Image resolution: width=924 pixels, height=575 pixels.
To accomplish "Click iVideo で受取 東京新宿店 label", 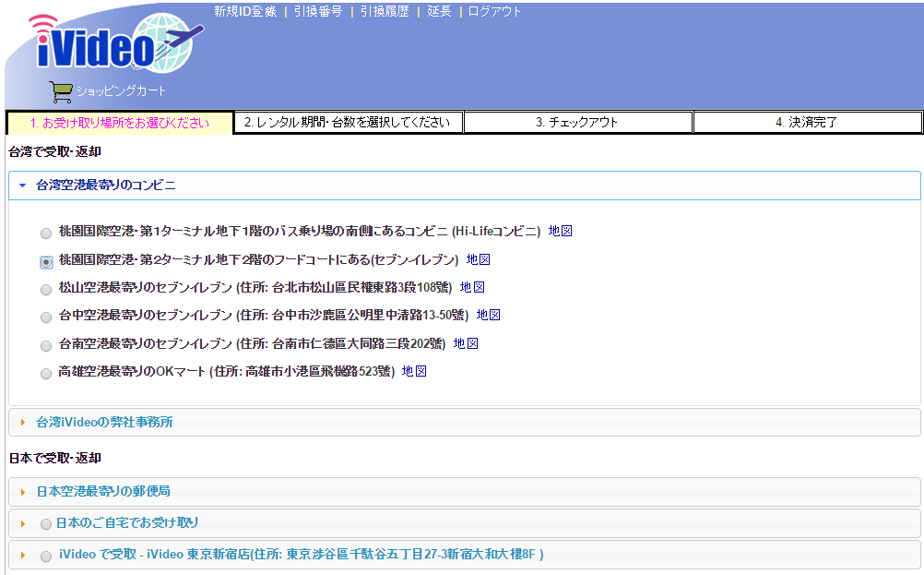I will point(302,555).
